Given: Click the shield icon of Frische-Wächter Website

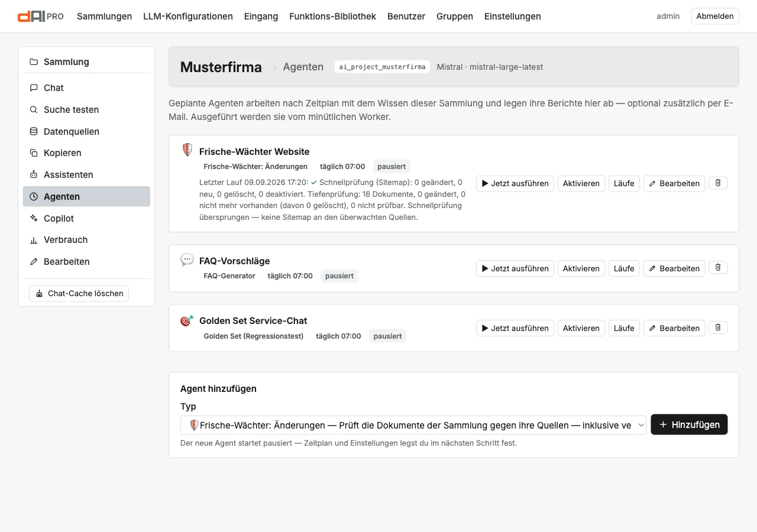Looking at the screenshot, I should [187, 150].
